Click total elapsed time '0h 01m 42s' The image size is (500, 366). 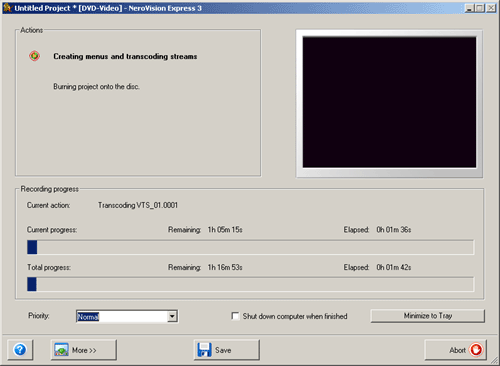[x=394, y=267]
